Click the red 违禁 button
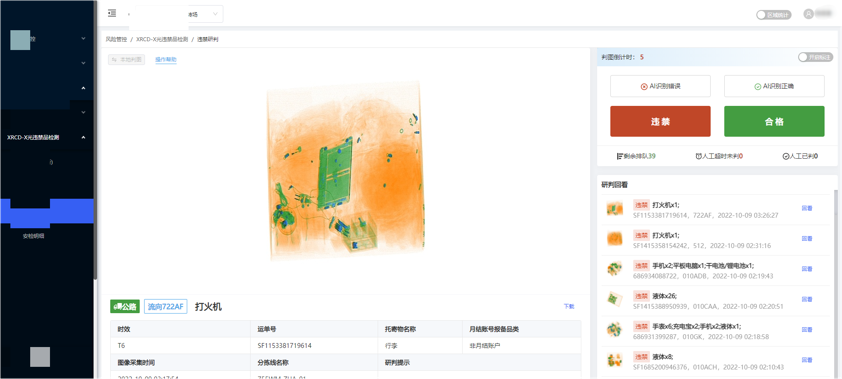This screenshot has height=379, width=842. click(x=660, y=121)
